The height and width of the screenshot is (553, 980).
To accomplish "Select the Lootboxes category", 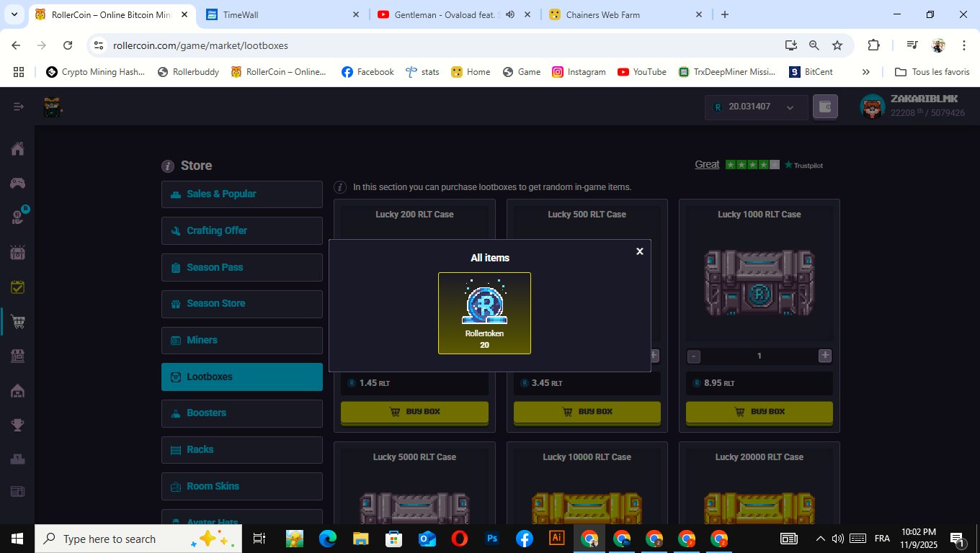I will [x=242, y=377].
